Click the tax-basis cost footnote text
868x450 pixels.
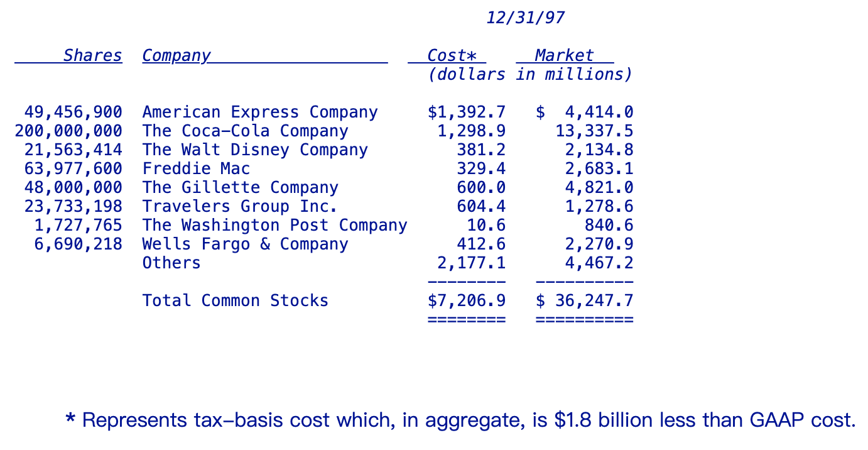click(x=460, y=420)
